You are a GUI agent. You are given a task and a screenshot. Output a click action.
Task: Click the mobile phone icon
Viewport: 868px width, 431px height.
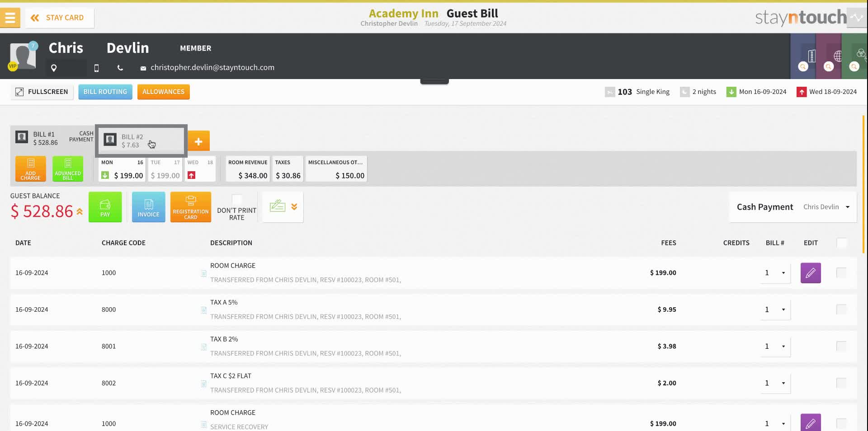[96, 68]
